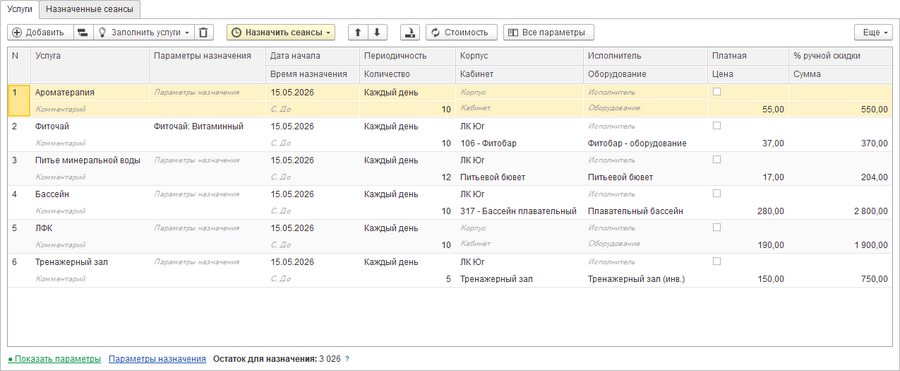The height and width of the screenshot is (371, 900).
Task: Toggle the Платная checkbox for Бассейн
Action: (x=716, y=193)
